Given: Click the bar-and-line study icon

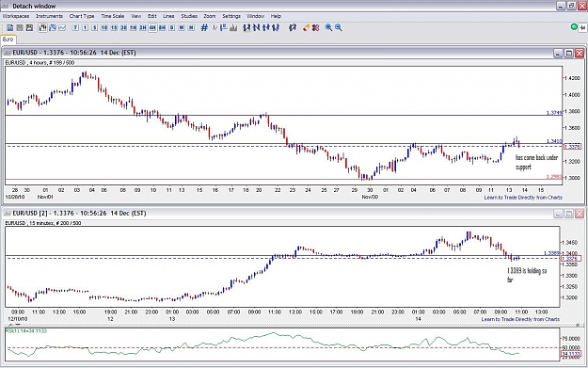Looking at the screenshot, I should click(x=224, y=27).
